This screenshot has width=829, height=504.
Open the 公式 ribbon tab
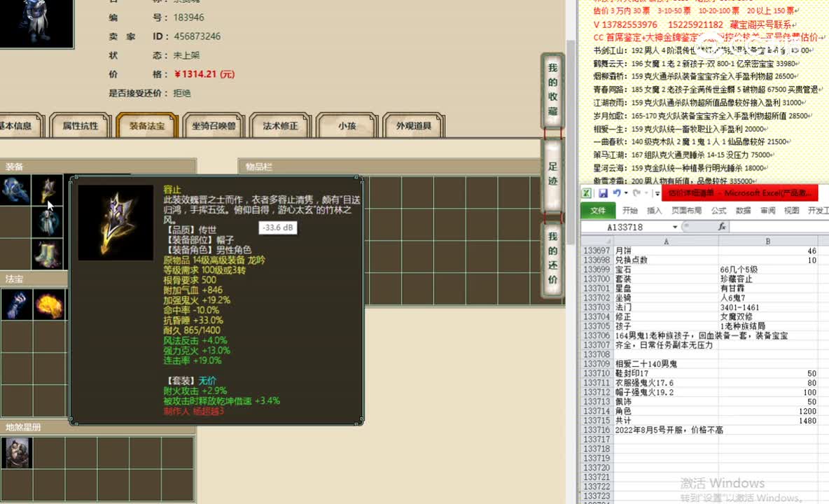click(718, 210)
